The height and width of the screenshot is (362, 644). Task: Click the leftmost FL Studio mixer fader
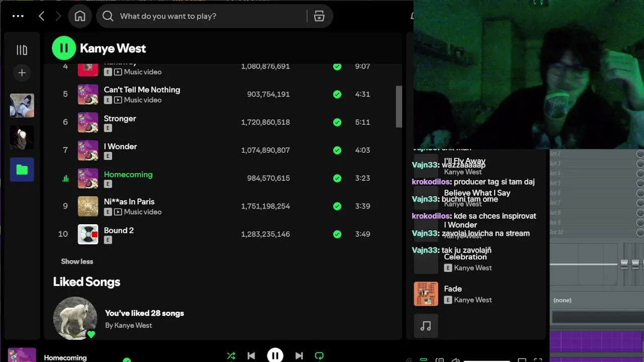coord(624,264)
